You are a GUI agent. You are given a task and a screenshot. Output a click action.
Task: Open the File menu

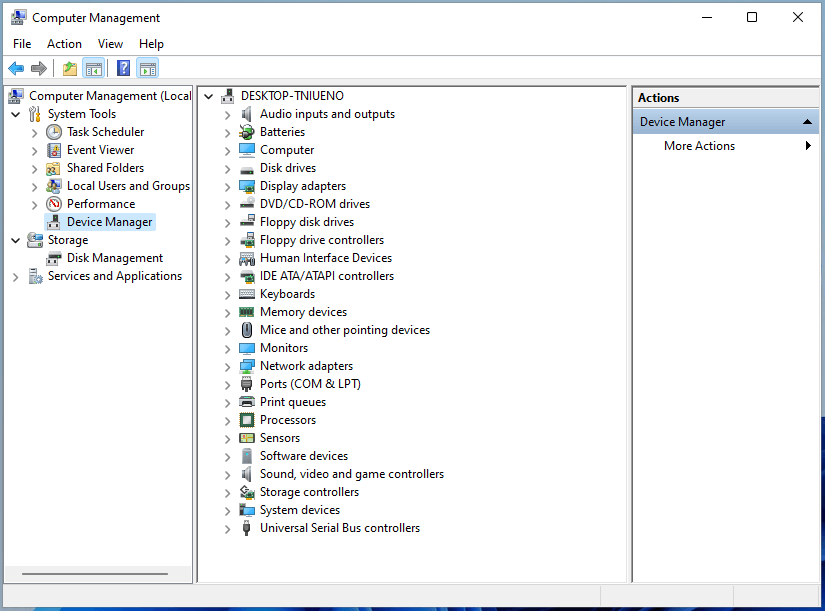click(x=21, y=43)
